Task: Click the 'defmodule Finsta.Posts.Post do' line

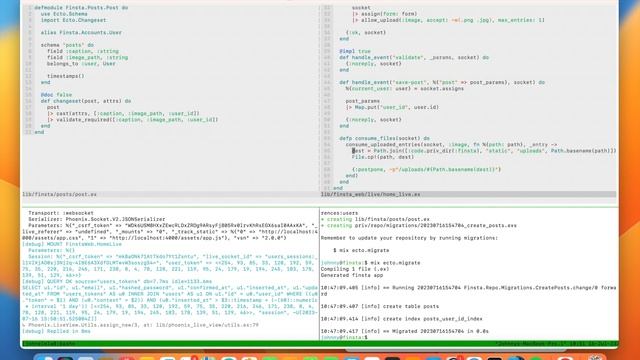Action: (81, 8)
